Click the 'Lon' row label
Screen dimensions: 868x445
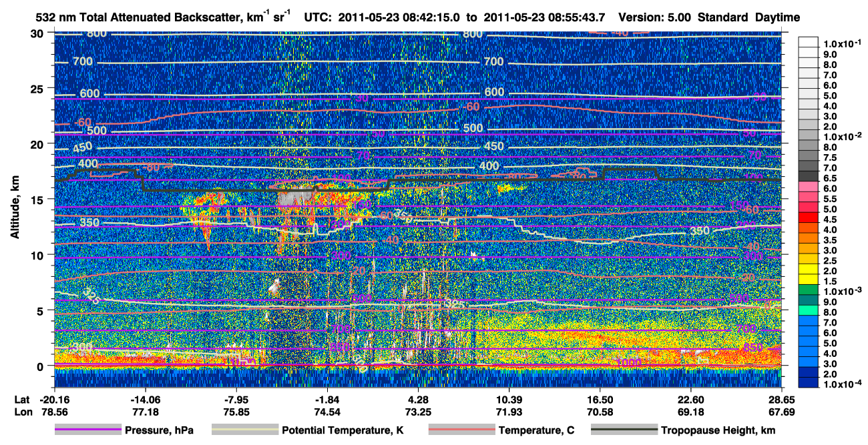click(x=23, y=412)
